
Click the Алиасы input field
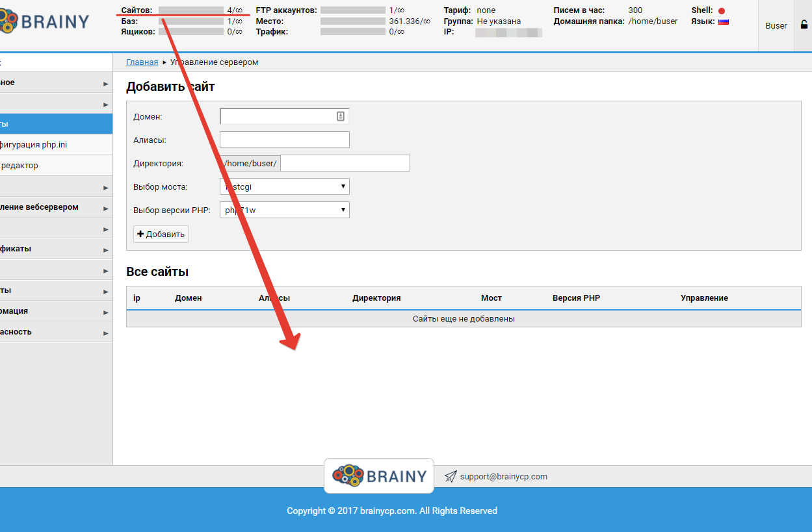point(285,140)
